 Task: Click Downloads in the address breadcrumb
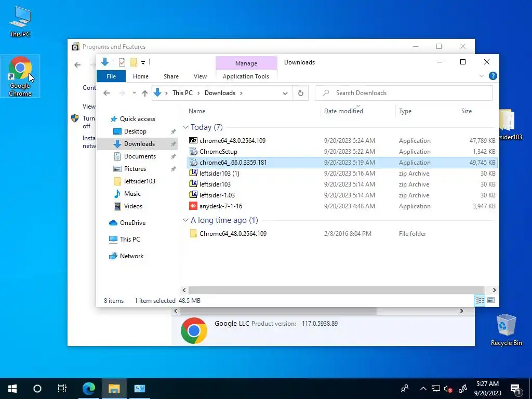click(220, 93)
